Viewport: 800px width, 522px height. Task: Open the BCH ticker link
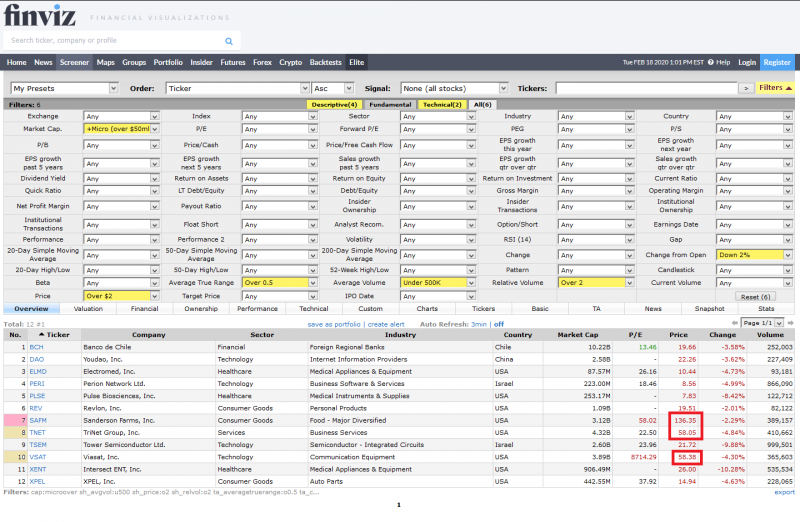[x=36, y=347]
